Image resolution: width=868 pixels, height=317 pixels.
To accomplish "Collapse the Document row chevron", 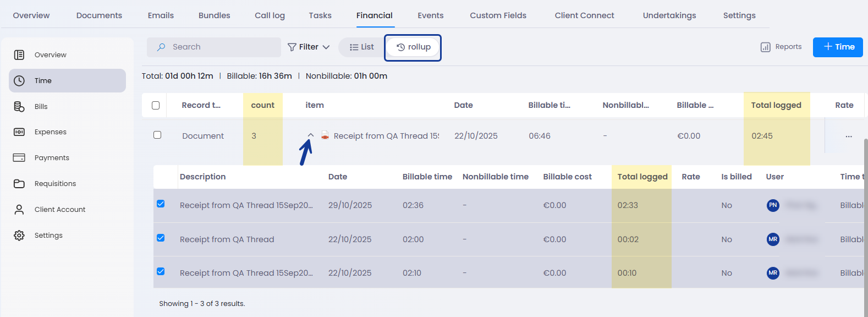I will click(311, 135).
